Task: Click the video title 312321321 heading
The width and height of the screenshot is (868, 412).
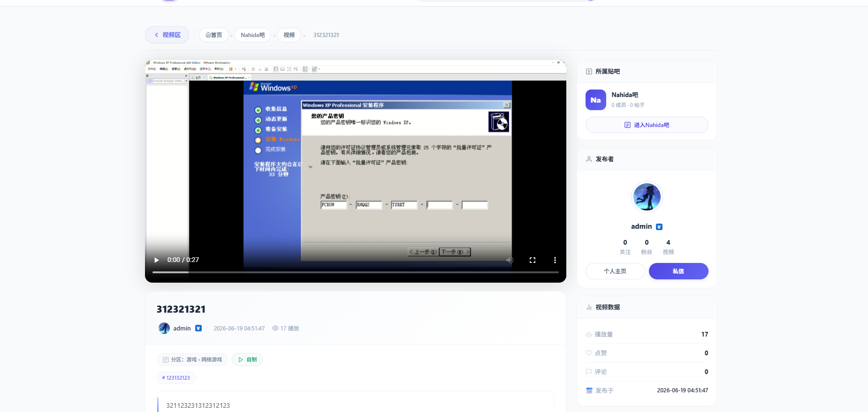Action: click(181, 309)
